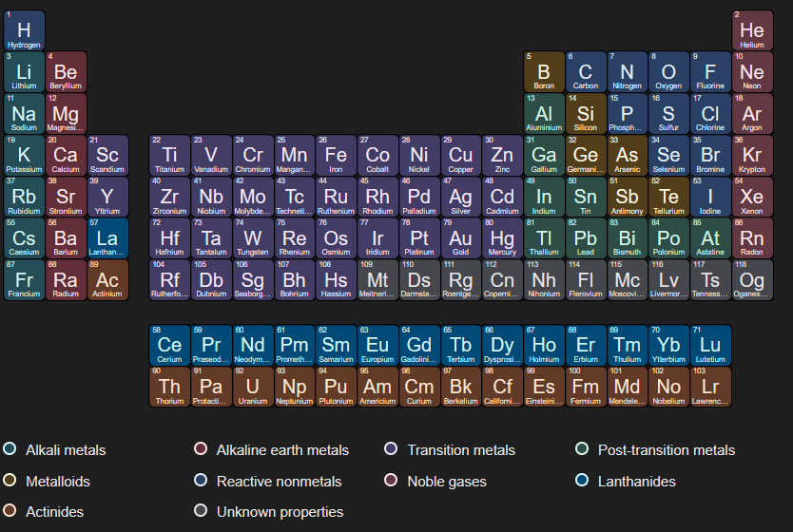The height and width of the screenshot is (532, 793).
Task: Click the Noble gases legend swatch
Action: click(x=391, y=480)
